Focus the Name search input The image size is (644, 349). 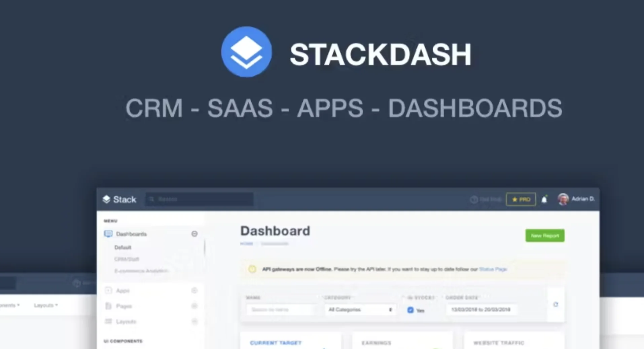click(281, 310)
